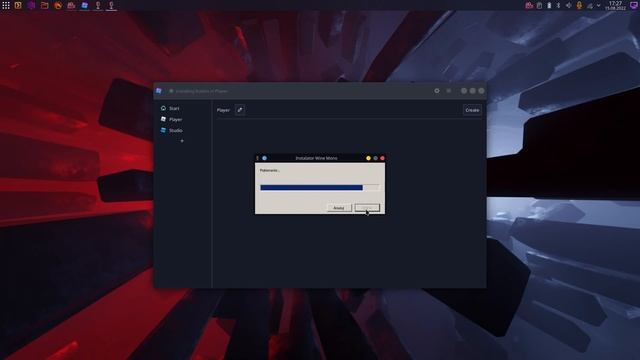Add a new item with the plus icon

click(182, 141)
